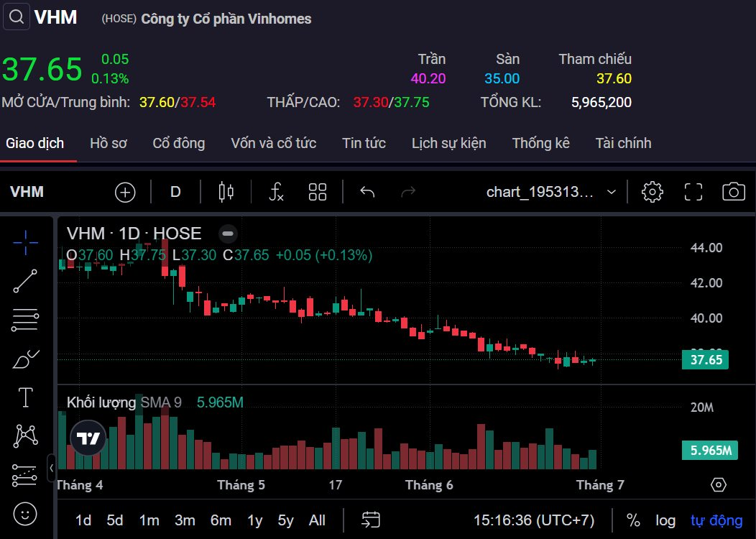
Task: Toggle percent scale on price axis
Action: [633, 520]
